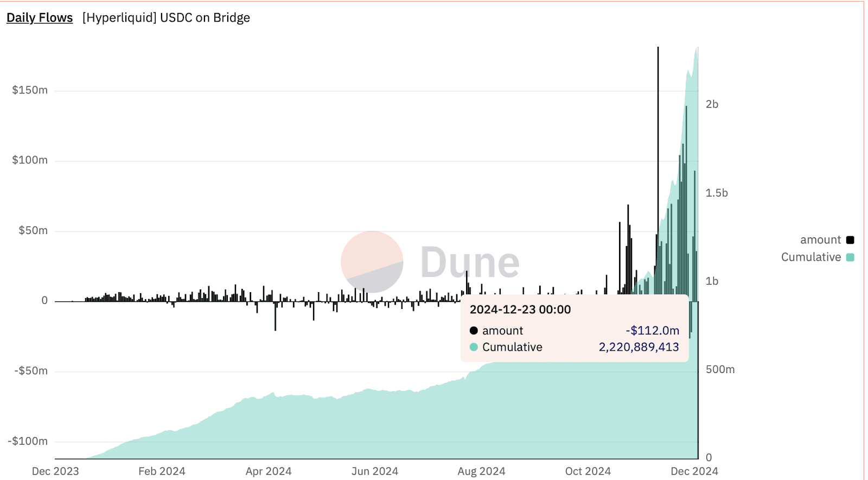
Task: Click the '-$50m' left axis label
Action: click(31, 371)
